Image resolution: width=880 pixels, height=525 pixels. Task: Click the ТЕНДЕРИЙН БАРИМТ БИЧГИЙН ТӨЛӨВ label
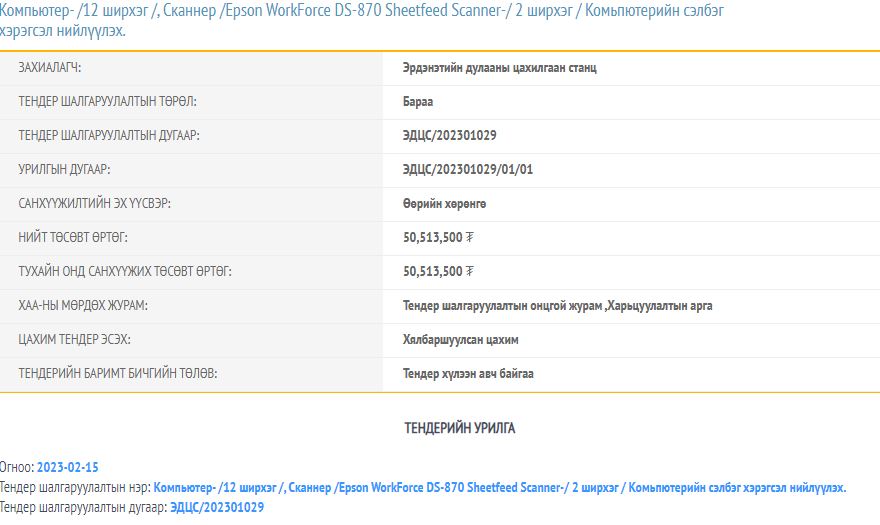[118, 374]
